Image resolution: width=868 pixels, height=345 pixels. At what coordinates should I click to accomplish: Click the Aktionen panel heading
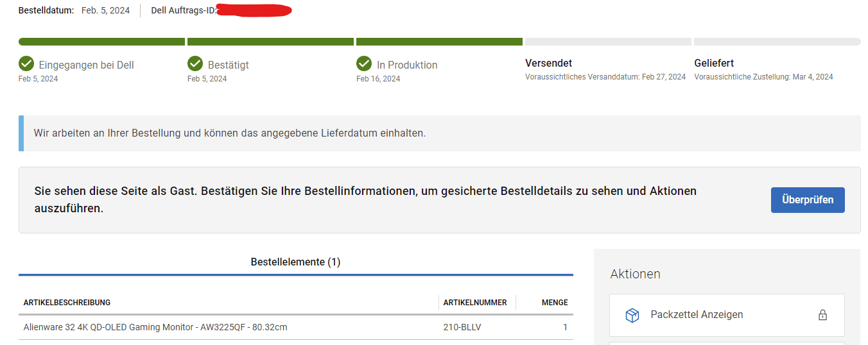tap(635, 274)
